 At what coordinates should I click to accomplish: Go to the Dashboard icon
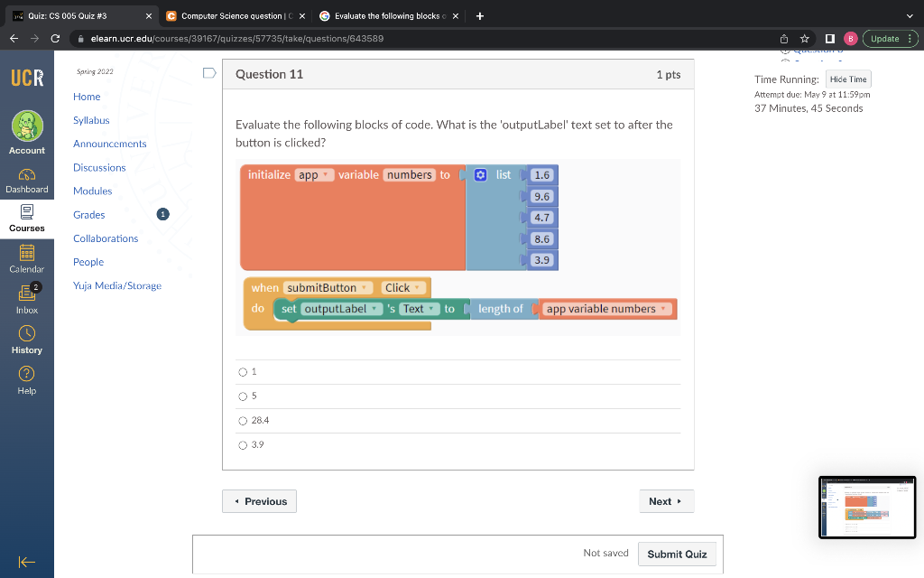click(x=27, y=174)
